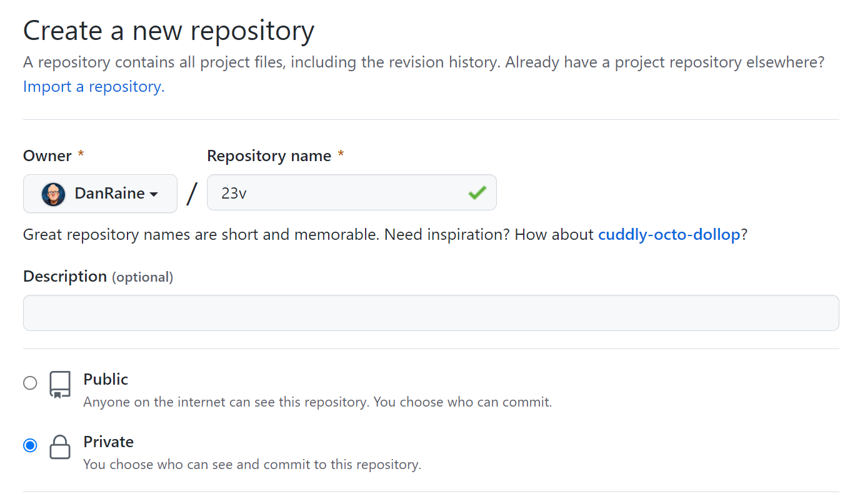The image size is (855, 504).
Task: Click the Repository name field label
Action: point(269,156)
